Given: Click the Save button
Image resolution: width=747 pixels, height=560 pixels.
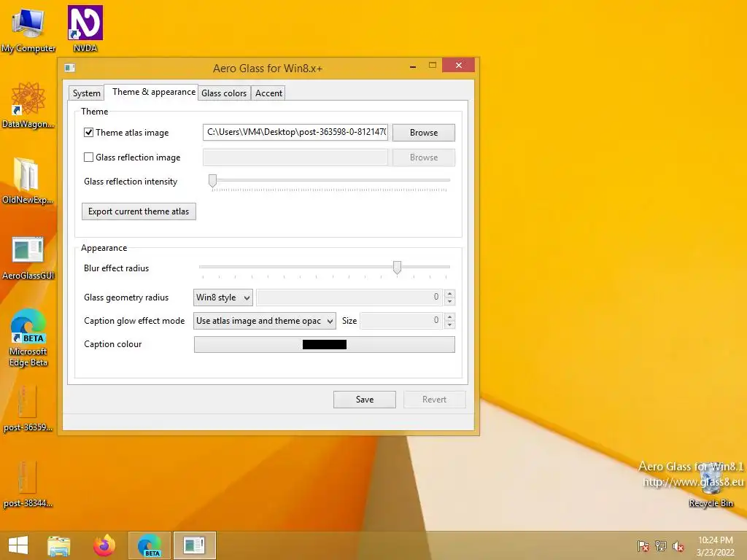Looking at the screenshot, I should tap(365, 400).
